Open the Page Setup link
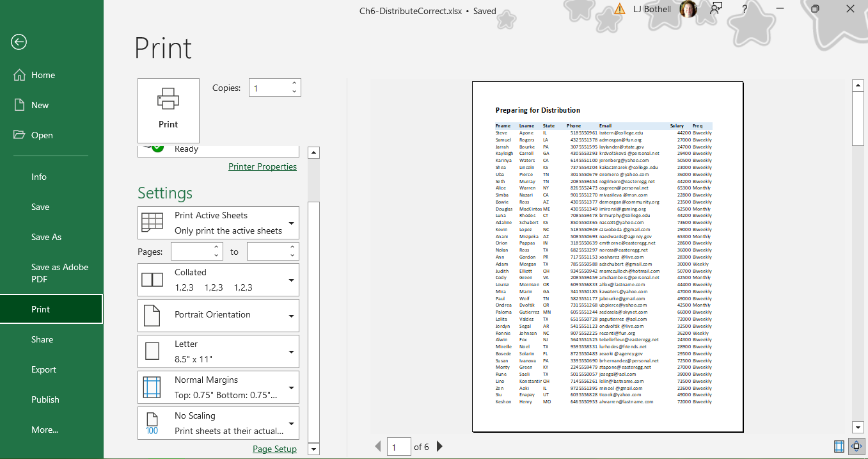 point(274,449)
